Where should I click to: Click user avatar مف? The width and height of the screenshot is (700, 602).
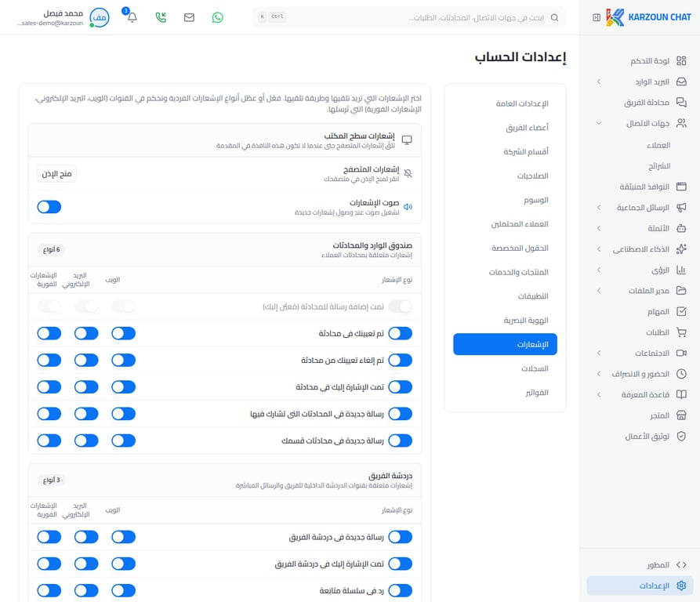click(99, 17)
